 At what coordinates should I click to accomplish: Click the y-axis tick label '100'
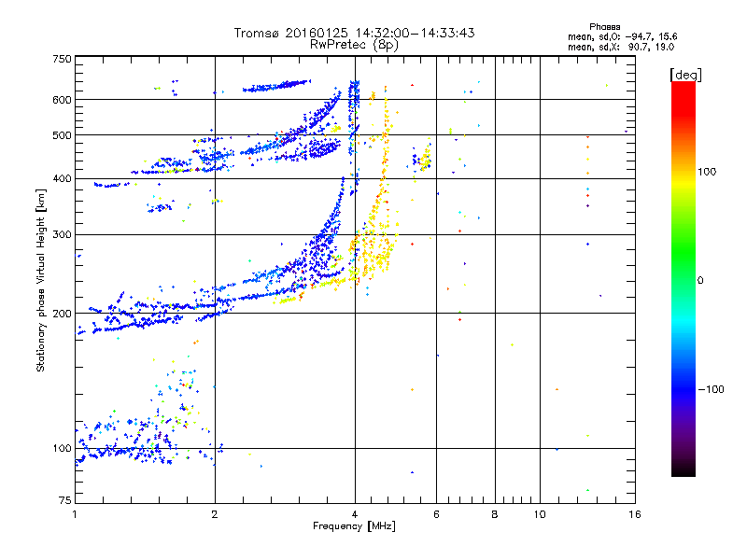[62, 449]
